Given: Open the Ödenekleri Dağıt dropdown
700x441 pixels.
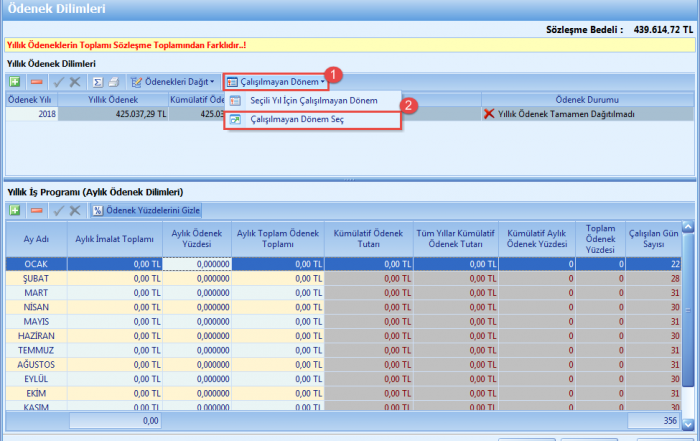Looking at the screenshot, I should (x=172, y=81).
